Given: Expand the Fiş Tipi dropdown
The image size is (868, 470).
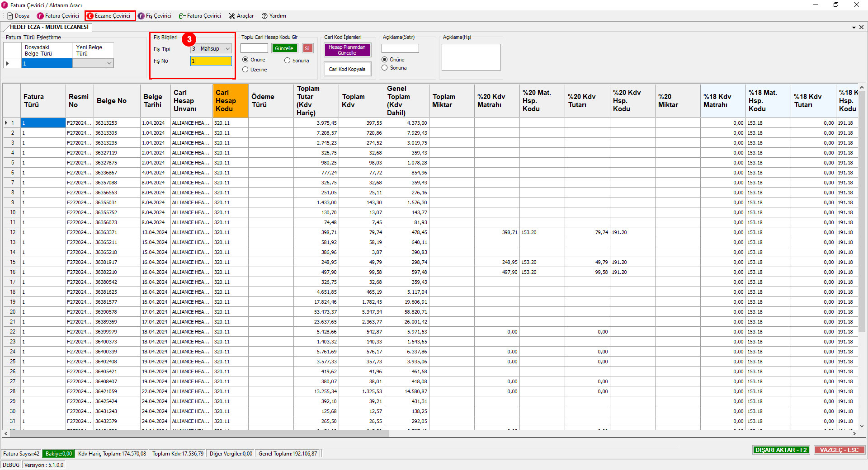Looking at the screenshot, I should tap(228, 49).
